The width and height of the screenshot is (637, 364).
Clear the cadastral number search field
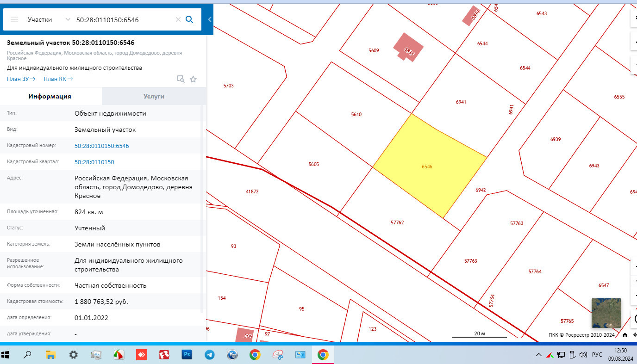tap(178, 19)
